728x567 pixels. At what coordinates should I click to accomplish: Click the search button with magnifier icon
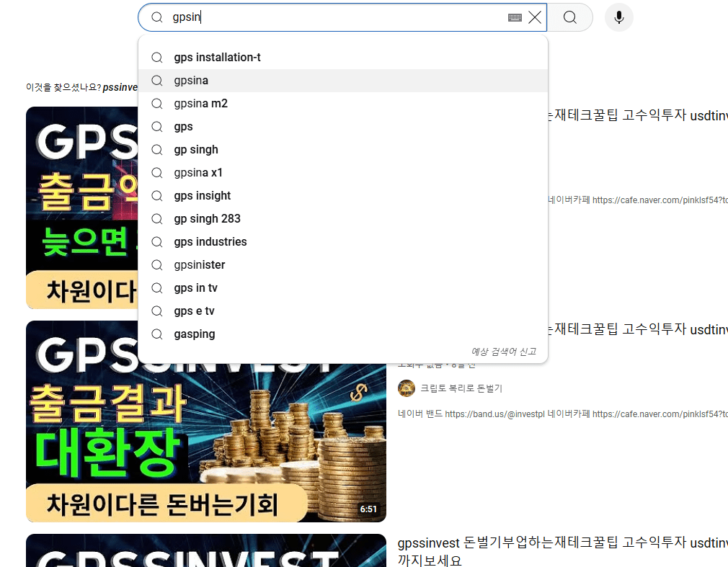pos(569,17)
